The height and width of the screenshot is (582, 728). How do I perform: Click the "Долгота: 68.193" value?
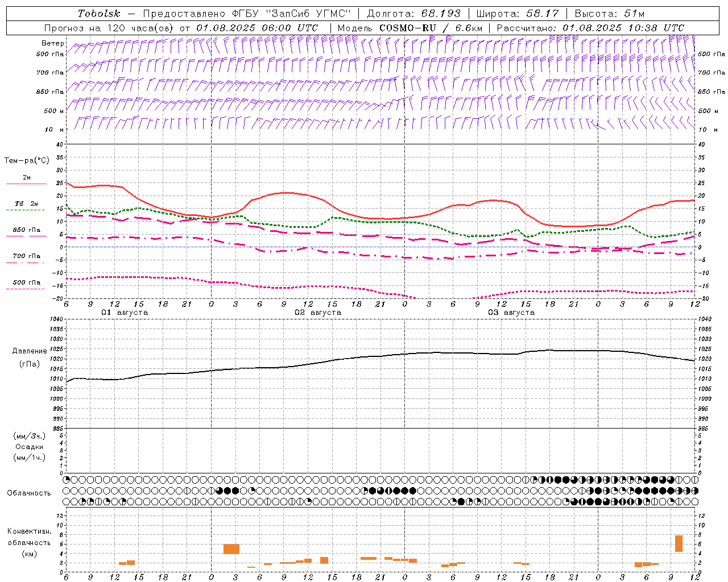(413, 14)
